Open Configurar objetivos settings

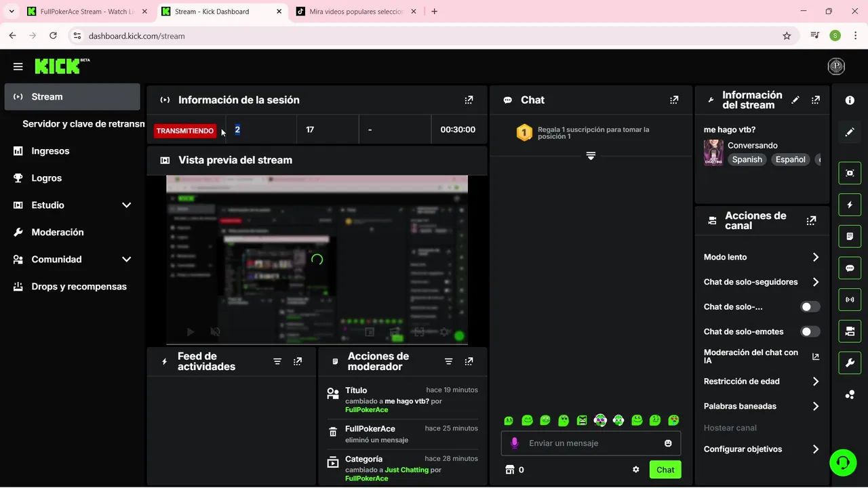tap(761, 449)
